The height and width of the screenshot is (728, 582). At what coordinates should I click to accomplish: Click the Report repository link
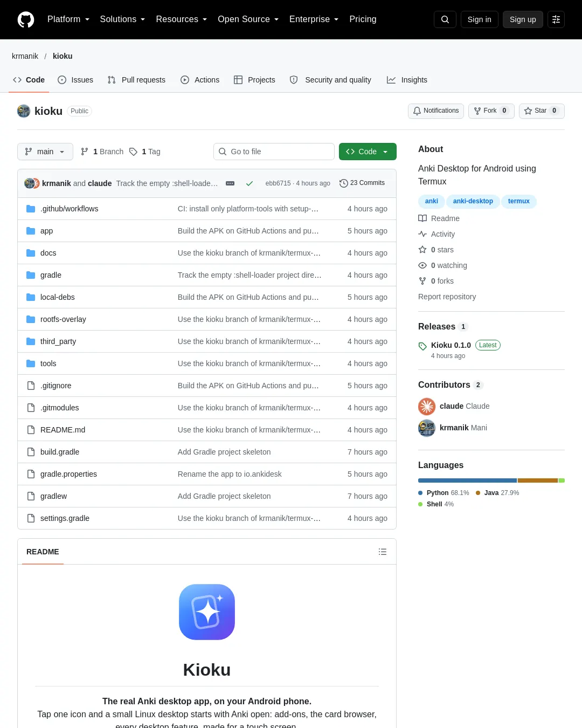click(447, 297)
